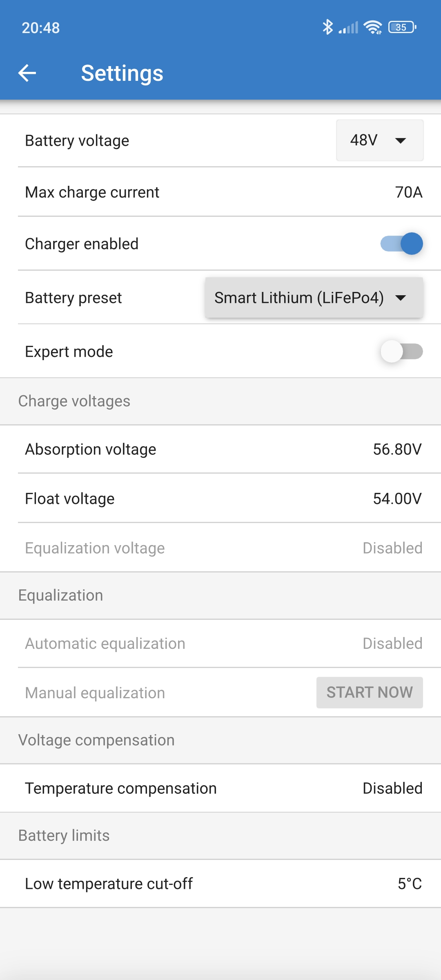Open the Battery voltage 48V dropdown
This screenshot has height=980, width=441.
pos(379,140)
